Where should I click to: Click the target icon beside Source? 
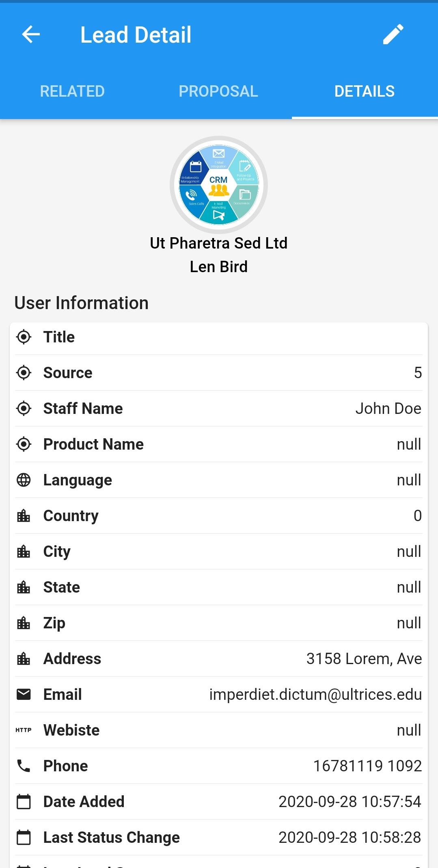[x=24, y=372]
